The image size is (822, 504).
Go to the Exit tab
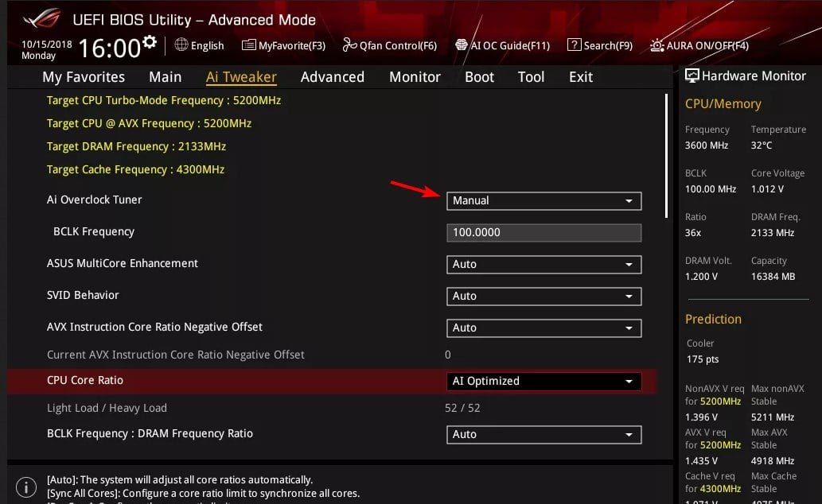(x=581, y=77)
